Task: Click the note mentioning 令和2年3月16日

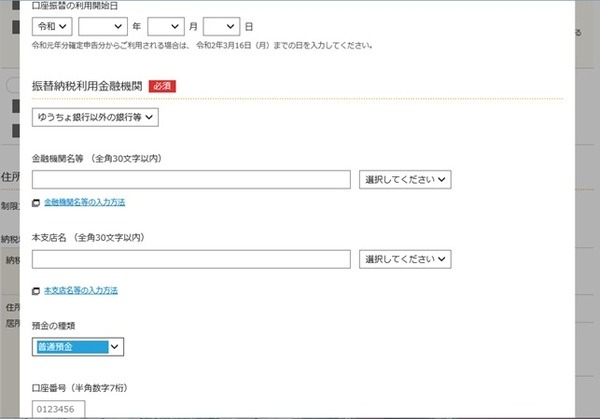Action: coord(202,46)
